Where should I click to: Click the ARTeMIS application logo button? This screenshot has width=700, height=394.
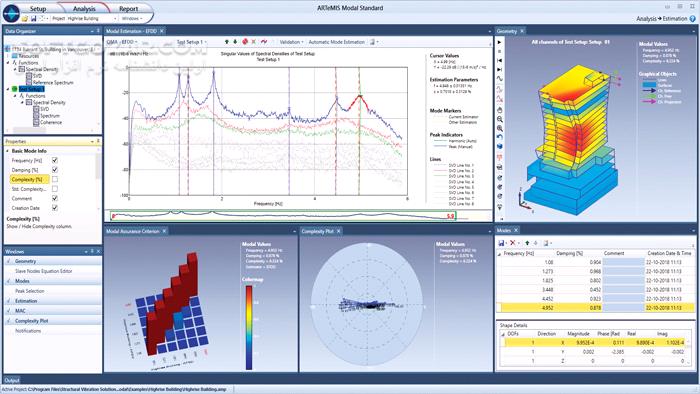(11, 12)
